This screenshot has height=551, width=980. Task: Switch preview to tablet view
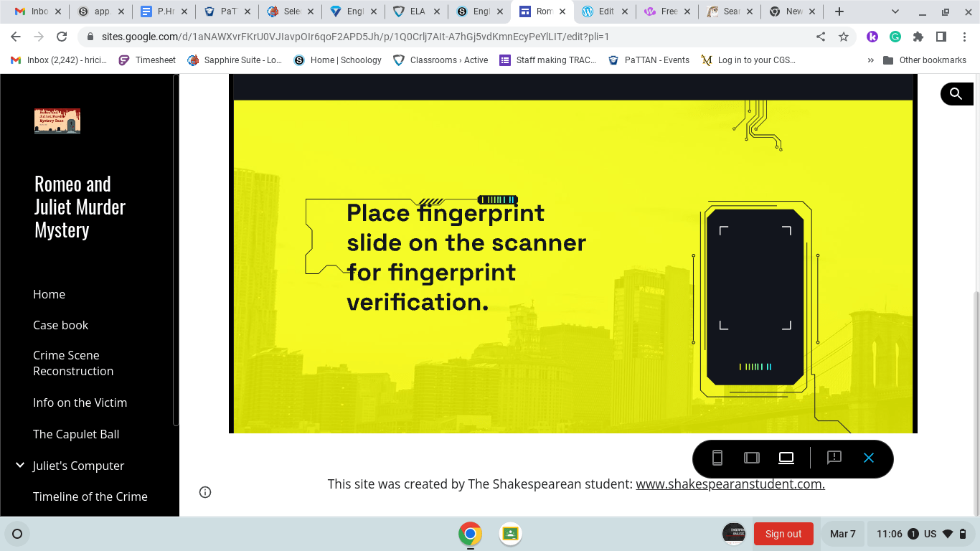click(751, 458)
